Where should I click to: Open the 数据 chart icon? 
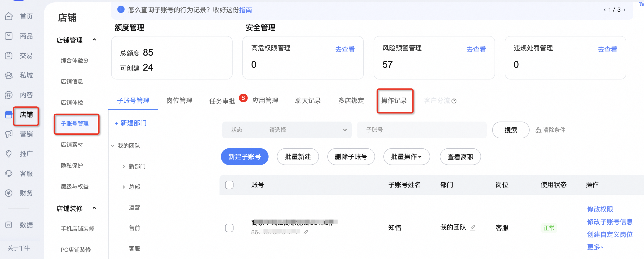click(x=9, y=225)
